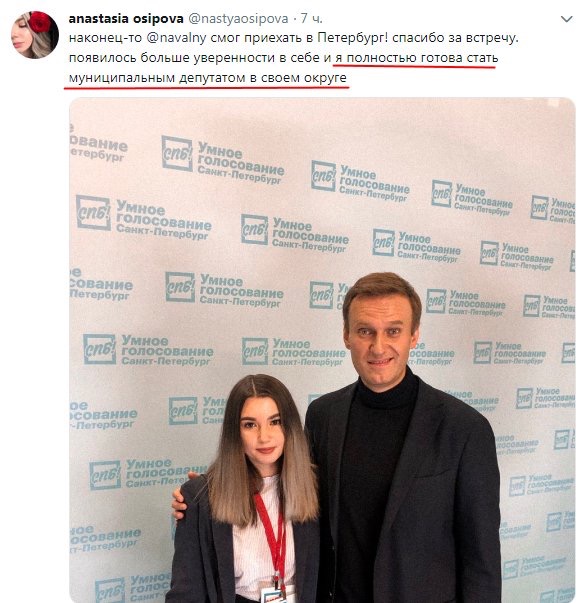The width and height of the screenshot is (585, 603).
Task: Click the word 'наконец-то' starting the tweet
Action: tap(105, 38)
